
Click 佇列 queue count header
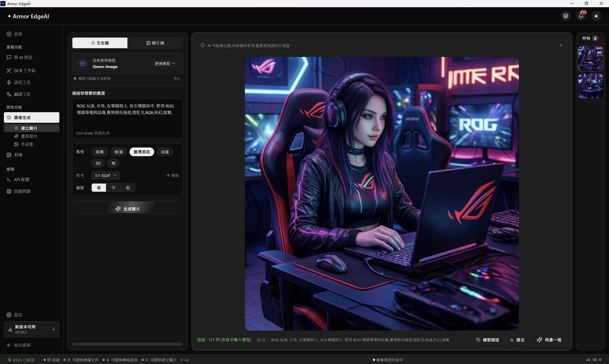(590, 38)
